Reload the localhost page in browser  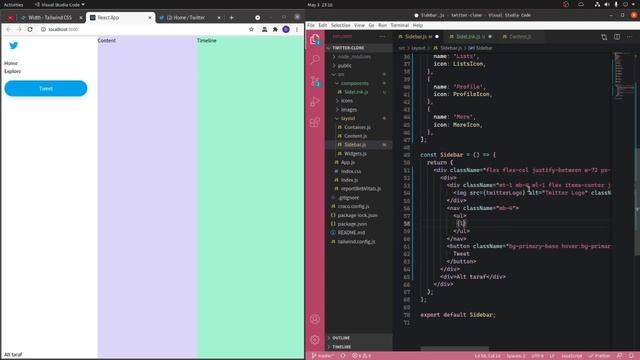[x=30, y=29]
